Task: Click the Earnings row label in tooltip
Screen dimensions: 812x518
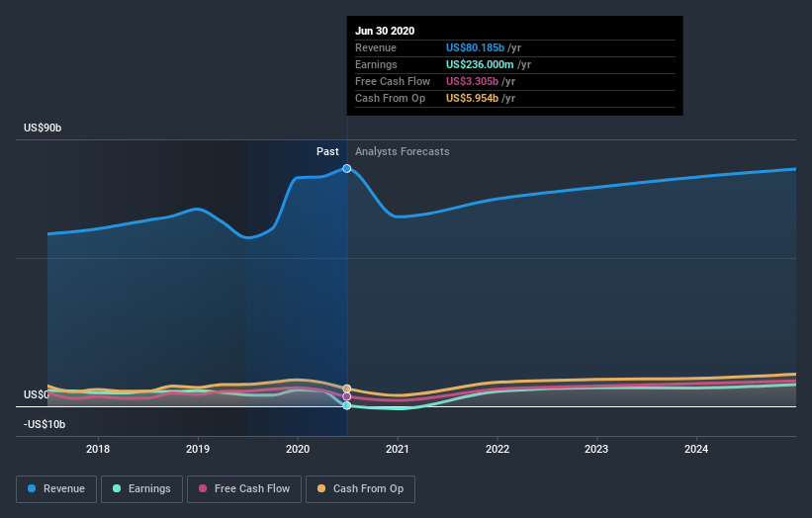Action: 376,64
